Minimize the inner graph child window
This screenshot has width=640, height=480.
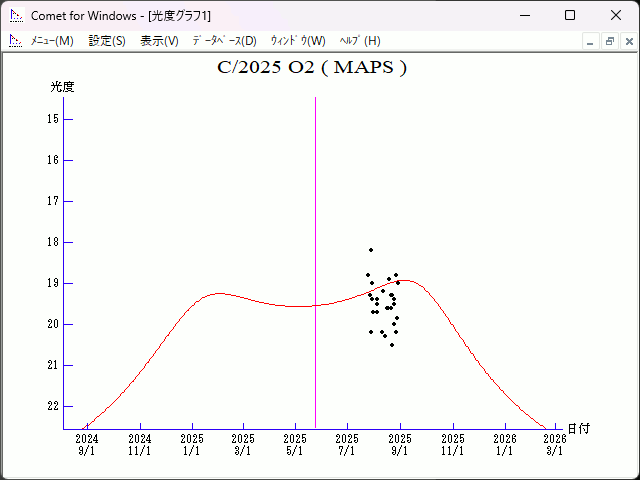[591, 41]
